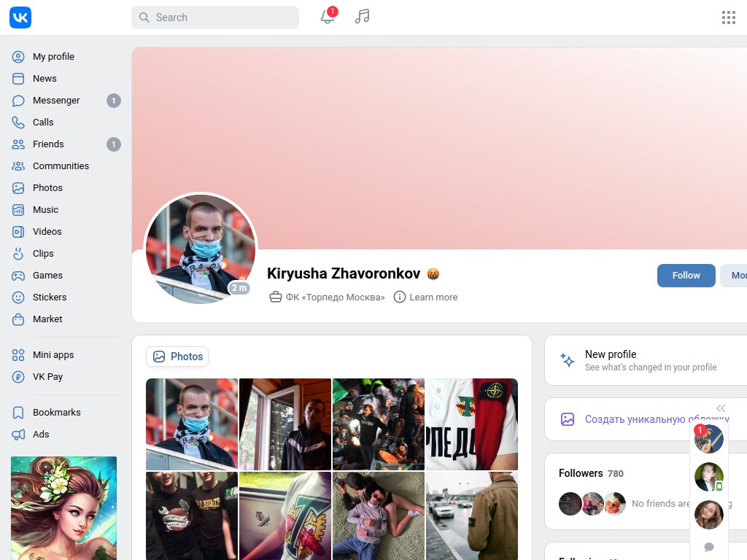Click the chat bubble icon in contacts bar
Viewport: 747px width, 560px height.
[x=708, y=547]
